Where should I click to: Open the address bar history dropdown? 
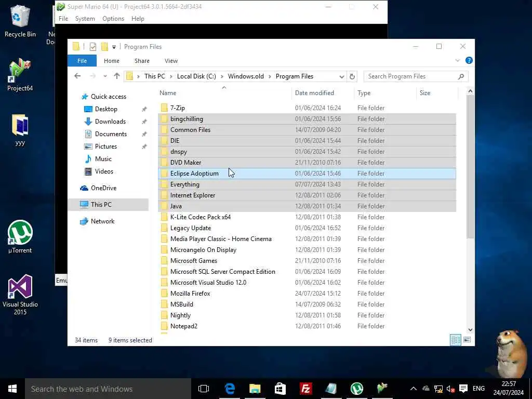[x=342, y=77]
